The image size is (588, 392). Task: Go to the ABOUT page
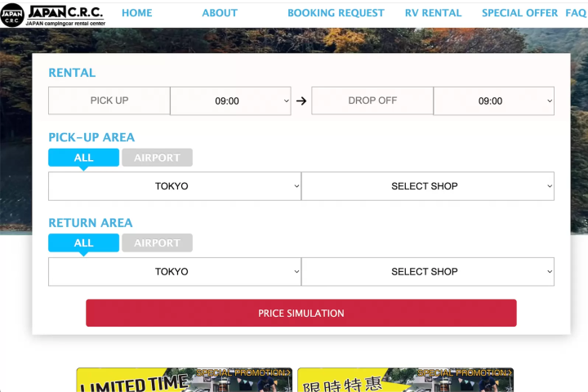(x=220, y=13)
